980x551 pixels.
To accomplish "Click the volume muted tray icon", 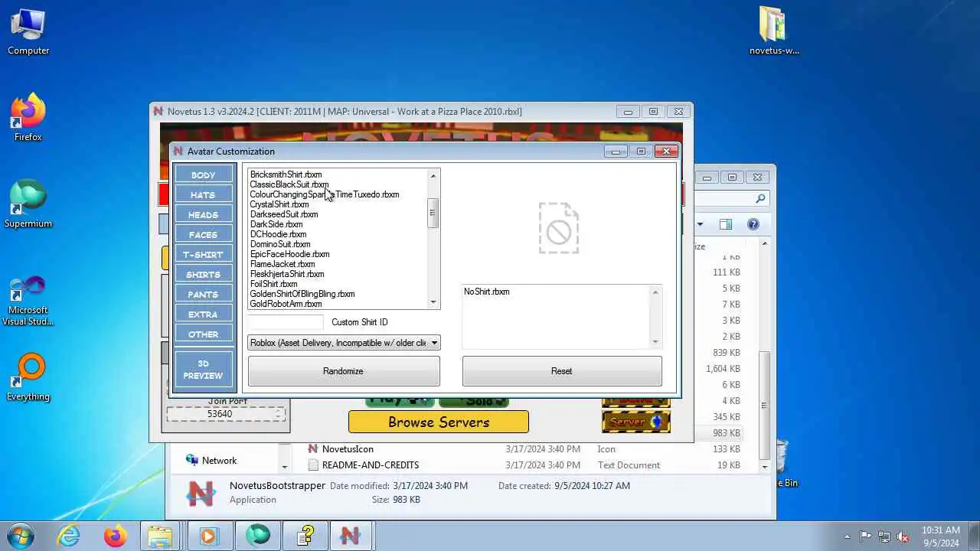I will point(903,536).
